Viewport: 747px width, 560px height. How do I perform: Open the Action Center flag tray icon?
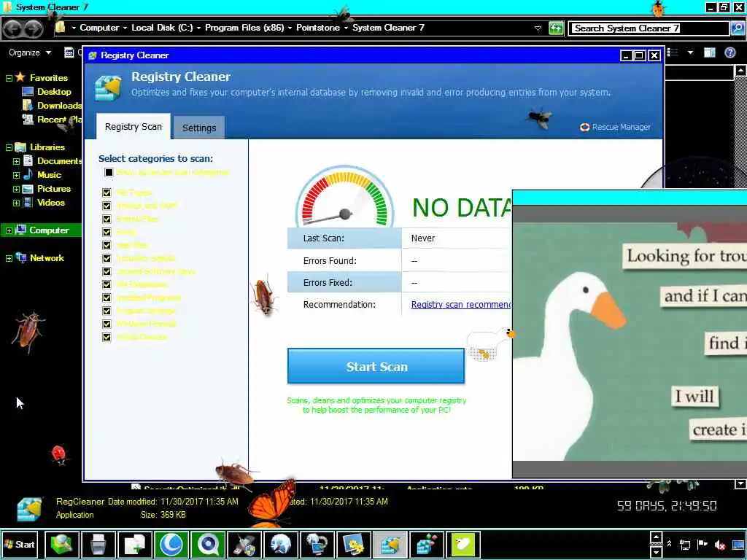click(x=703, y=544)
